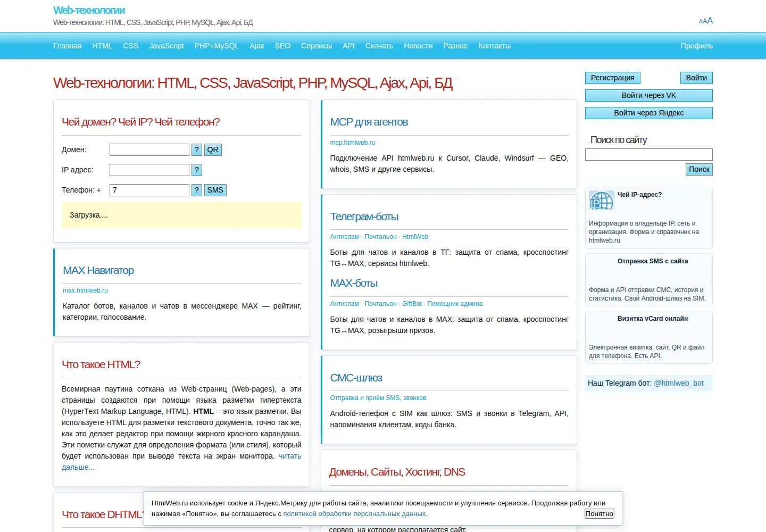766x532 pixels.
Task: Go to the CSS menu section
Action: [x=131, y=46]
